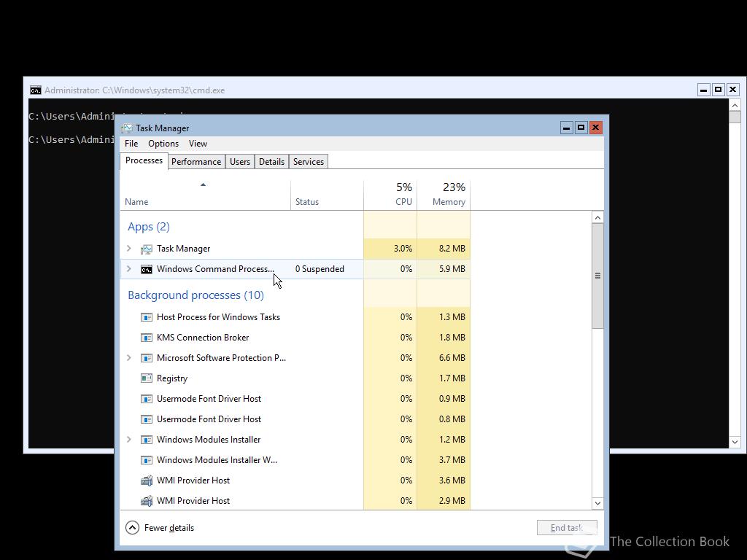
Task: Maximize the cmd.exe window
Action: [x=718, y=90]
